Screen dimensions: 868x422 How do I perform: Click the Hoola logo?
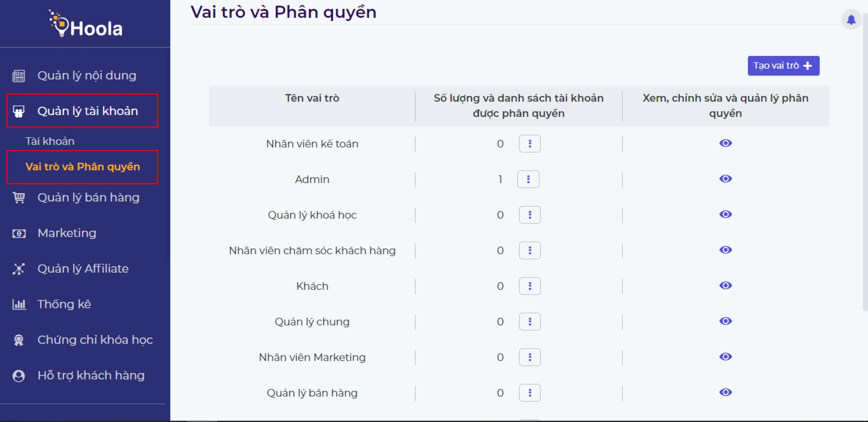[x=86, y=25]
